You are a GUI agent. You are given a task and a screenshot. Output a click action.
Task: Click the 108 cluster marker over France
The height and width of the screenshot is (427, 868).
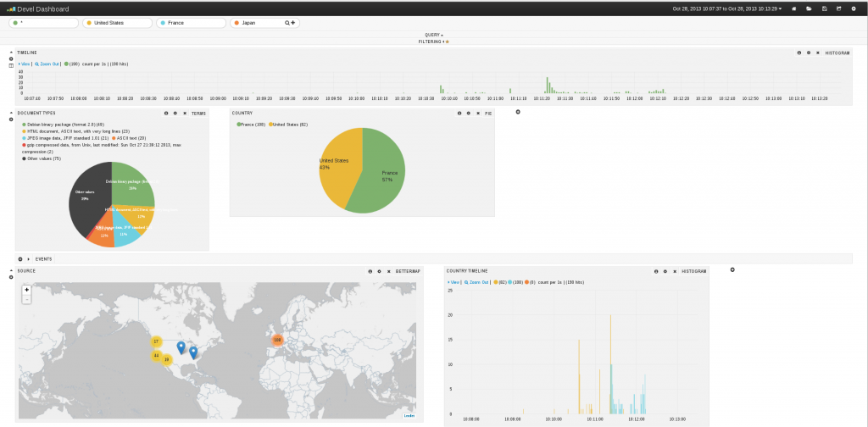point(277,340)
